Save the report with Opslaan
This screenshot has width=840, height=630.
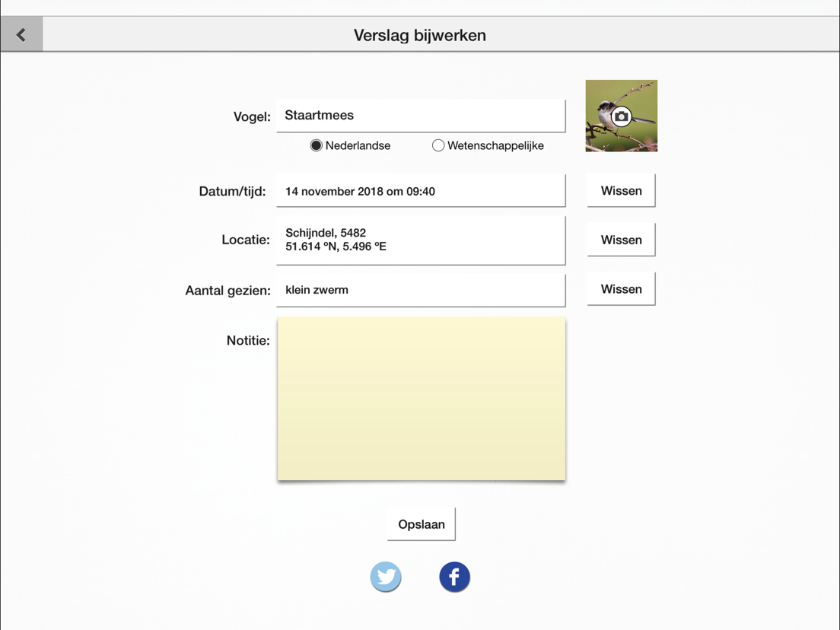pyautogui.click(x=421, y=524)
